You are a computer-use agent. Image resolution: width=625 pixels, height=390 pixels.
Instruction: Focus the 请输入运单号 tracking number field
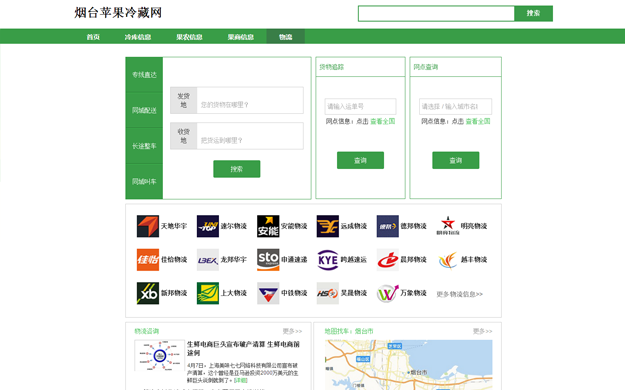(360, 106)
